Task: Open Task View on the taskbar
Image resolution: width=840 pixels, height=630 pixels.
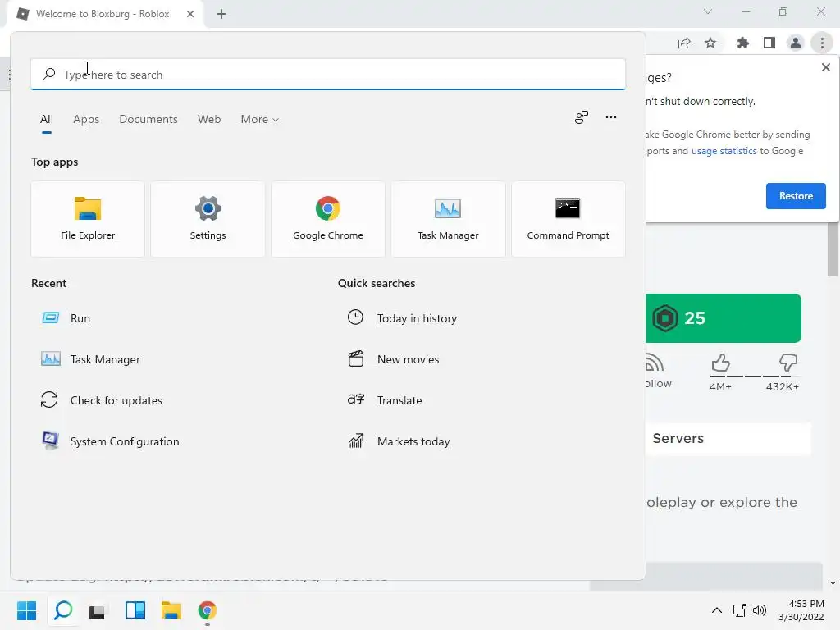Action: tap(98, 610)
